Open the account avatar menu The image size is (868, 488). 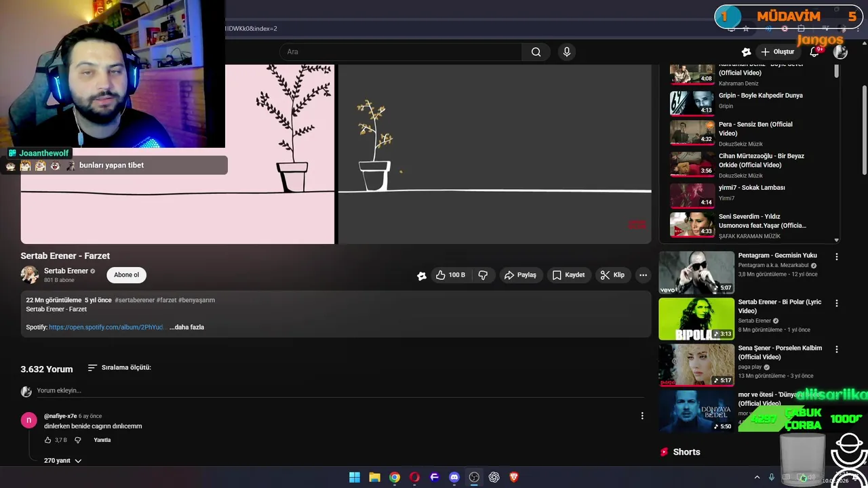tap(840, 52)
